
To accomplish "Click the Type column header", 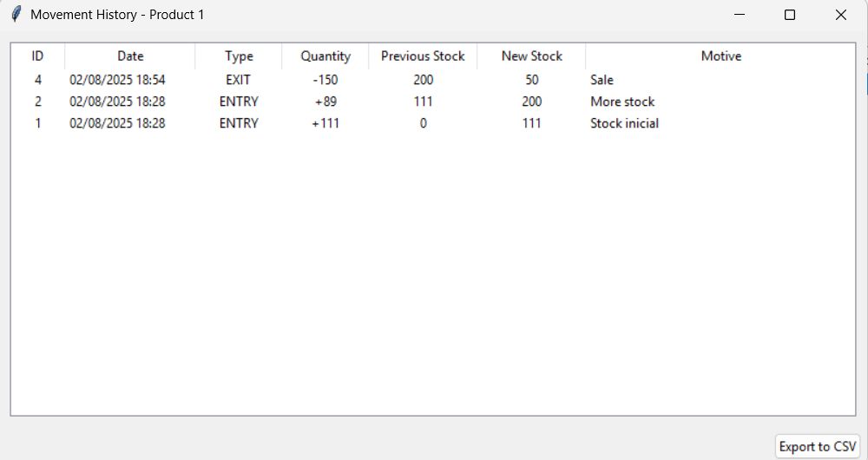I will pos(239,56).
